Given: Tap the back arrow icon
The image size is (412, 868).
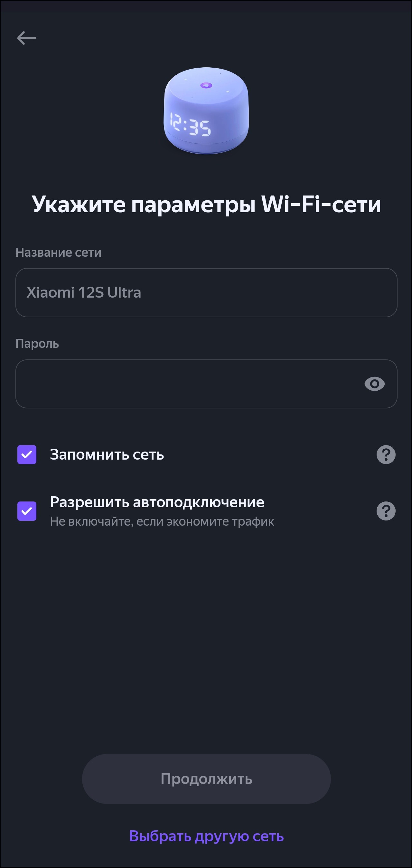Looking at the screenshot, I should [27, 38].
